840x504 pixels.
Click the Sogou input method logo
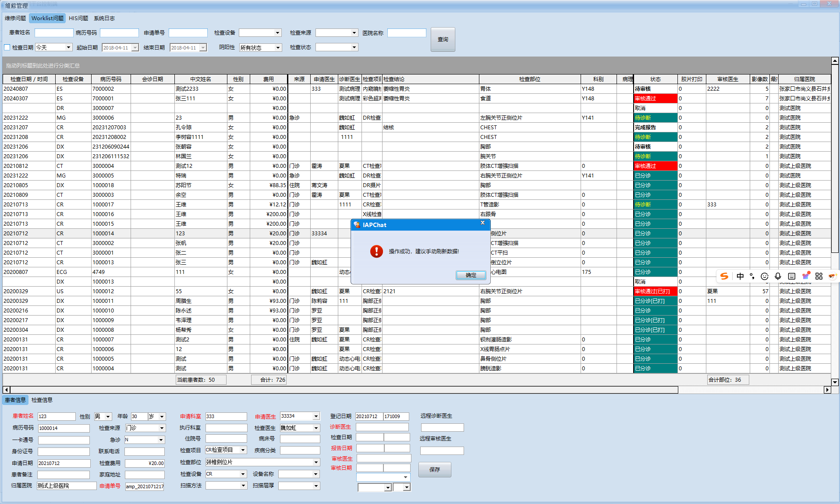point(724,276)
